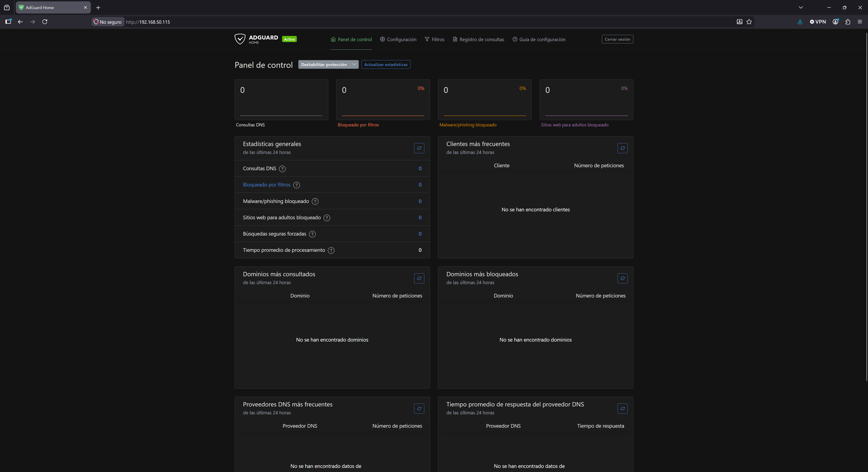Click Consultas DNS count value link

click(x=420, y=168)
